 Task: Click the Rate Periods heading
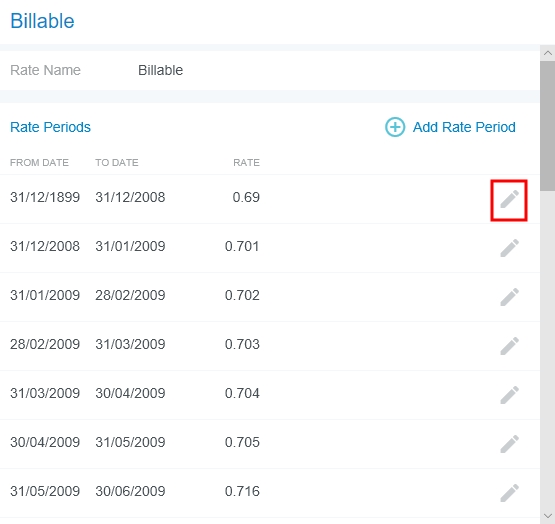tap(50, 127)
